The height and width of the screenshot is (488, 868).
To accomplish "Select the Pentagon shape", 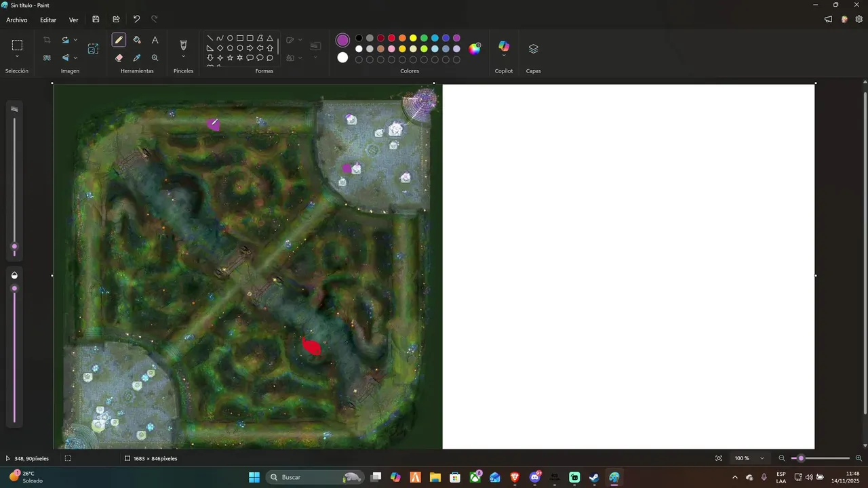I will (x=230, y=48).
